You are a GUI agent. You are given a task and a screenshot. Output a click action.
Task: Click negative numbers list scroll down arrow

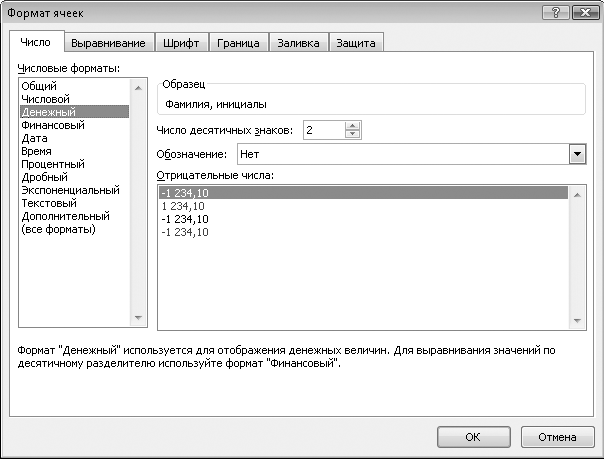coord(577,320)
